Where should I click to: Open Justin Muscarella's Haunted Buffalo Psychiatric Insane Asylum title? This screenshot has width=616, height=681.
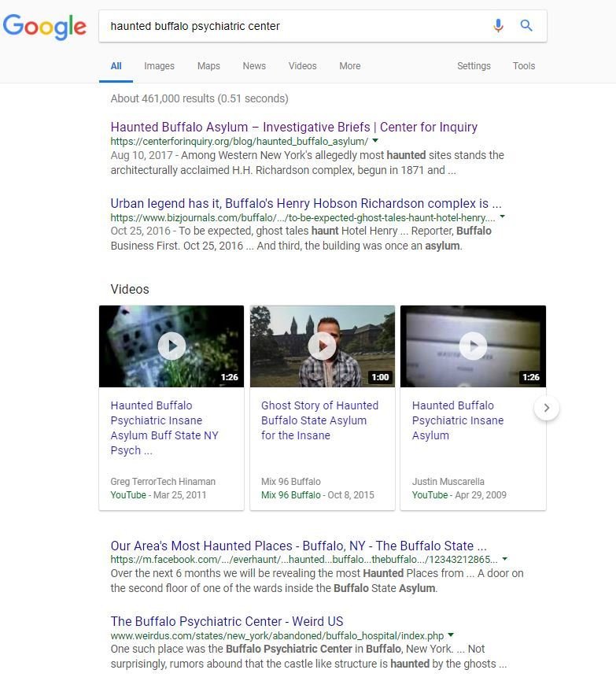point(458,420)
